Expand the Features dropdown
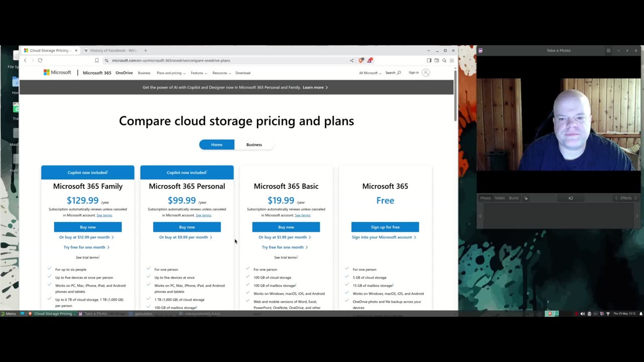The height and width of the screenshot is (362, 644). point(199,73)
